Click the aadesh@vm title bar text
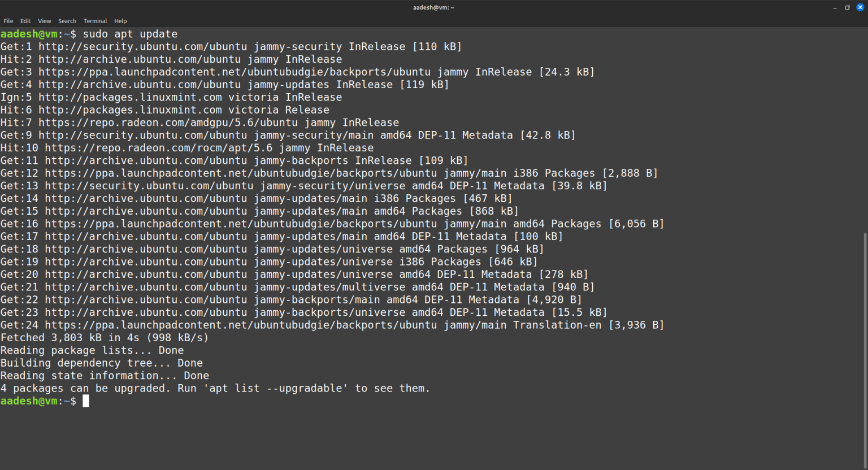Screen dimensions: 868x470 click(x=433, y=7)
